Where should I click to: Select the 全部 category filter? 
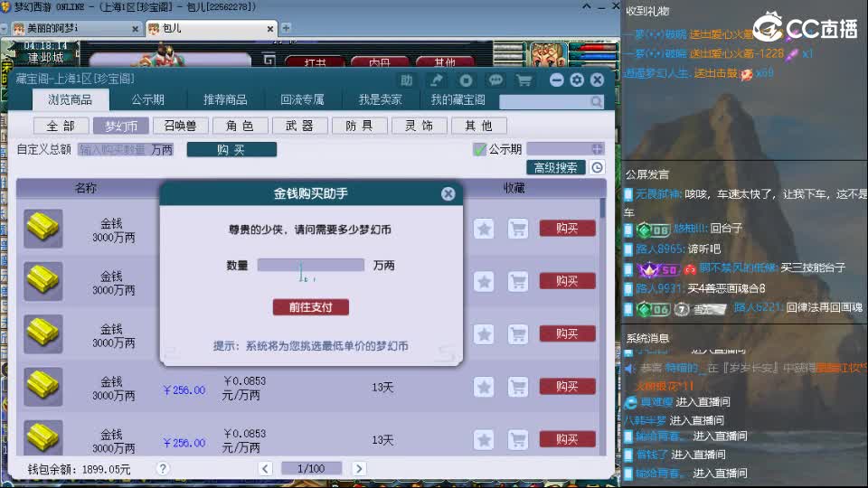(61, 127)
